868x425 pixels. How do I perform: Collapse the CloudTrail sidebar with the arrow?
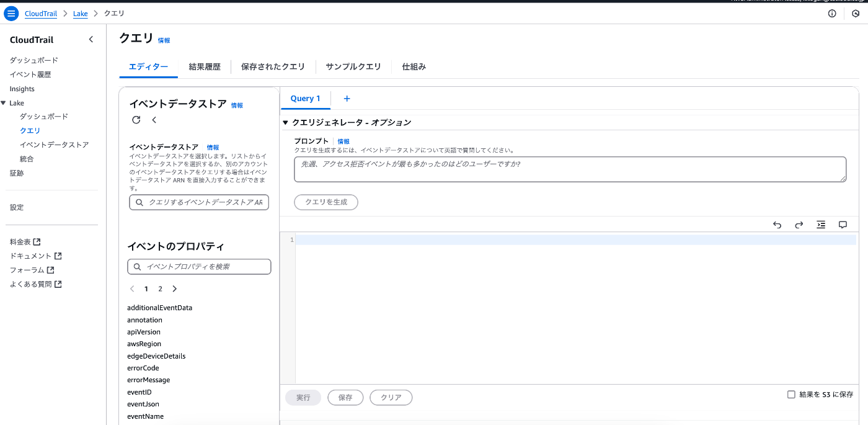91,40
